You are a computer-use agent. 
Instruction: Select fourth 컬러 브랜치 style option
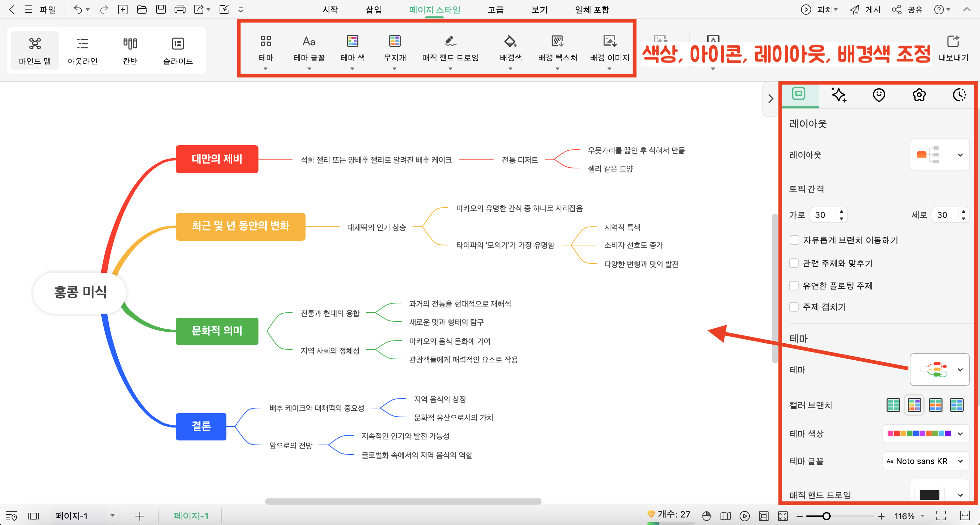click(x=956, y=405)
